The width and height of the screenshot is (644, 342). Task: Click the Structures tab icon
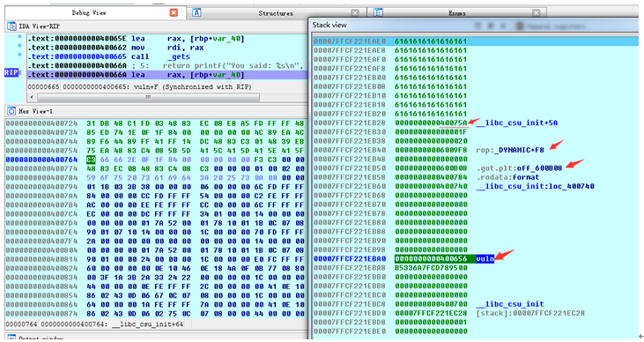196,12
